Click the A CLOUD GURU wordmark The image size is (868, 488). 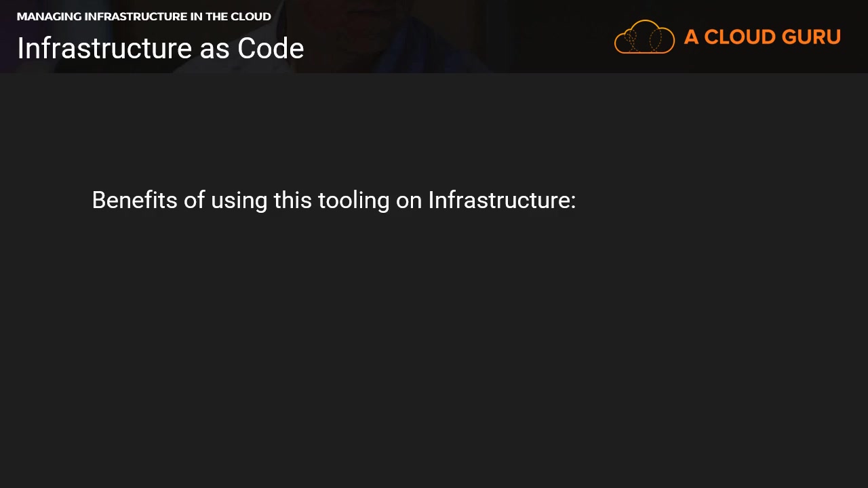pos(762,37)
